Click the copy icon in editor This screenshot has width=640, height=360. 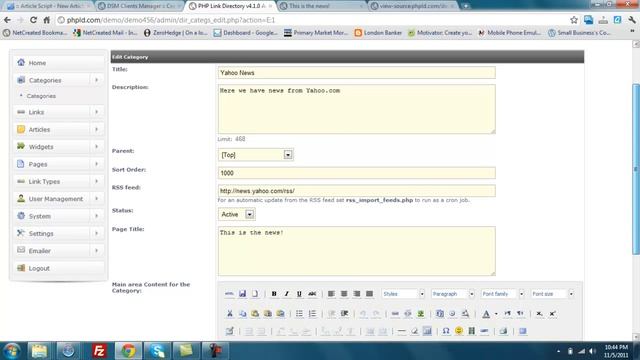(242, 313)
